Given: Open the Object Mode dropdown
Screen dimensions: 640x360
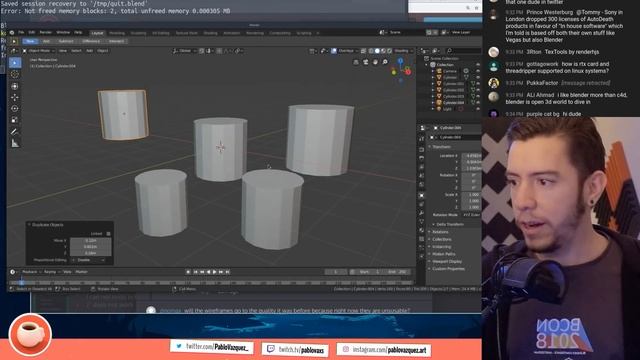Looking at the screenshot, I should pyautogui.click(x=38, y=51).
